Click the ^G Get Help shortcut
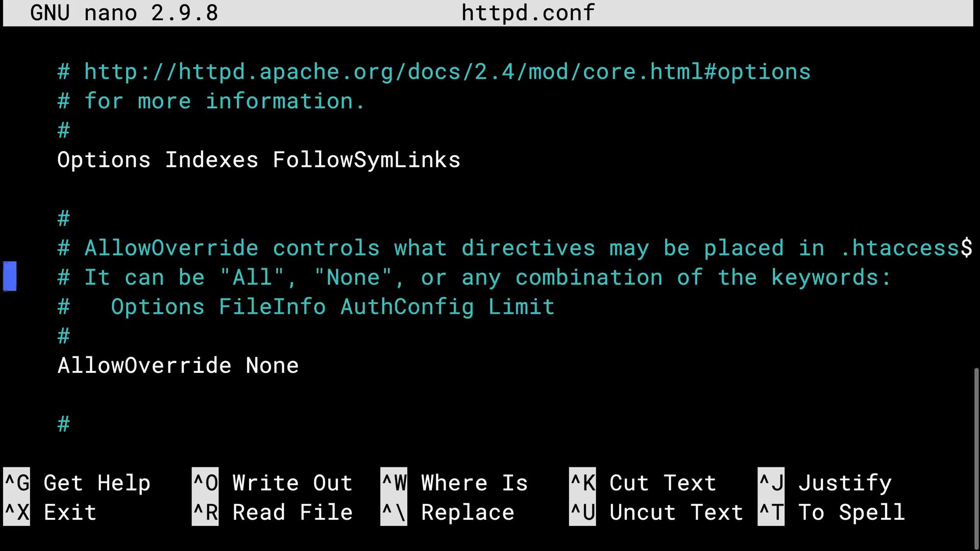 tap(77, 483)
